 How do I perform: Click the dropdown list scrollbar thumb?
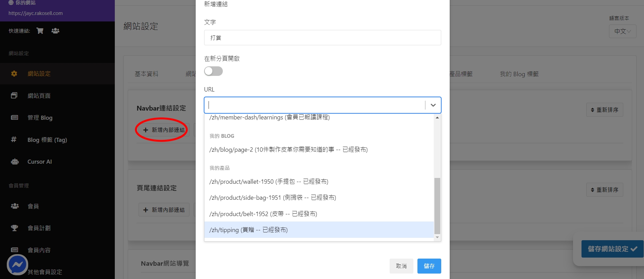pyautogui.click(x=437, y=205)
